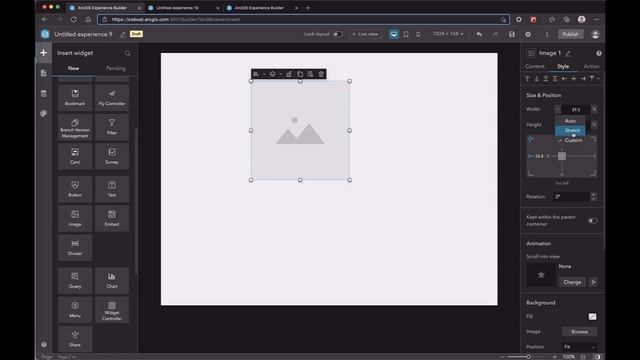The height and width of the screenshot is (360, 640).
Task: Click the animation Change button
Action: coord(572,282)
